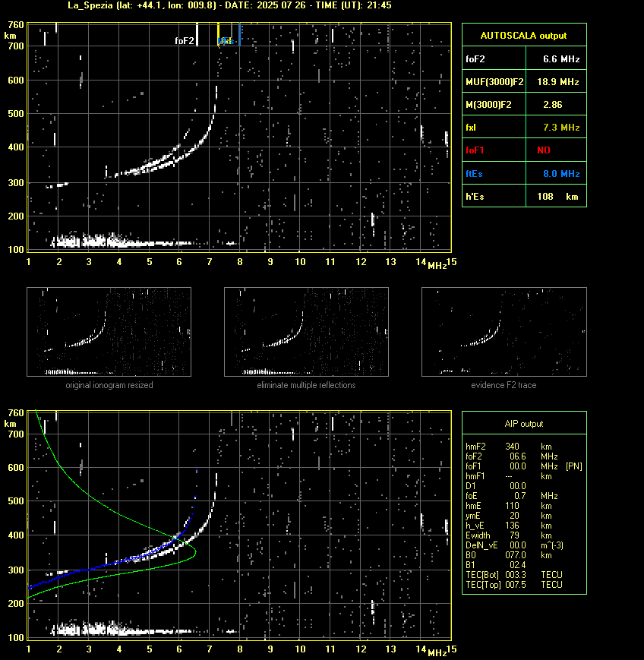
Task: Select the fxI value 7.3 MHz
Action: (x=561, y=127)
